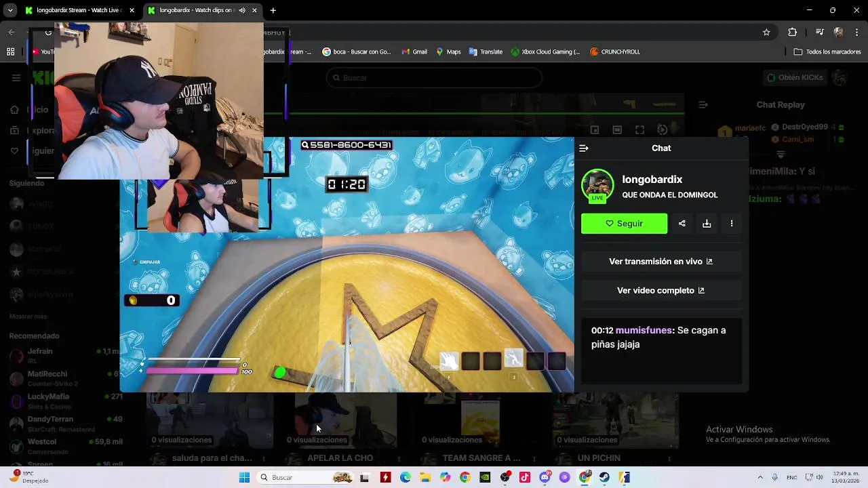Expand Chrome tab search dropdown
868x488 pixels.
(10, 10)
